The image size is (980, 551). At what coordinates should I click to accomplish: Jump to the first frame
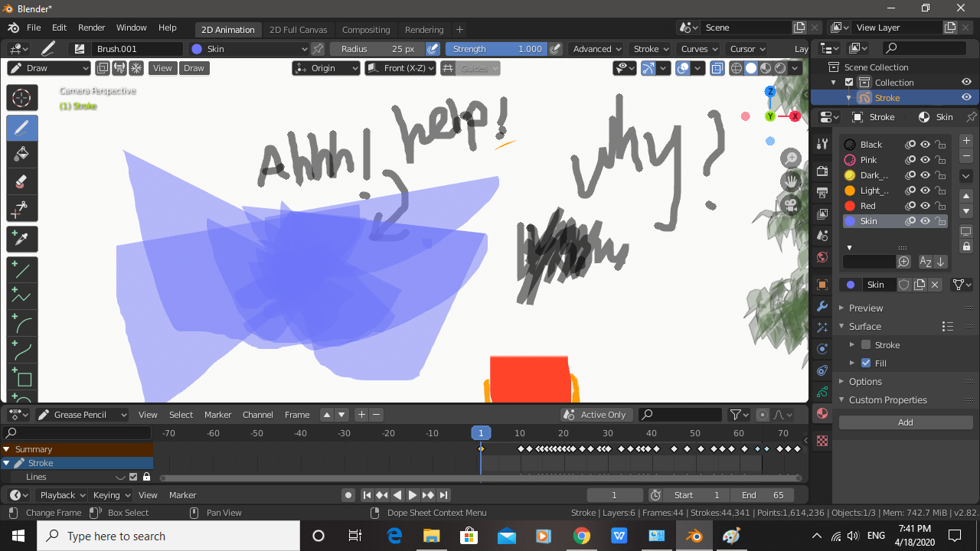click(367, 495)
